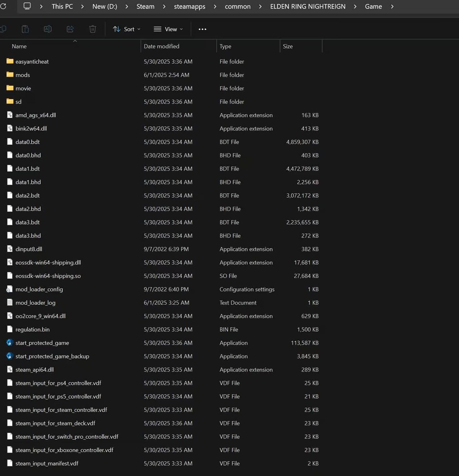Select the movie folder icon
The height and width of the screenshot is (476, 459).
tap(10, 88)
